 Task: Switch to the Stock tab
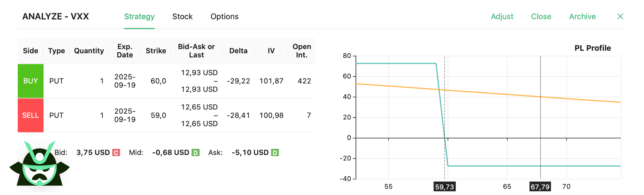(182, 16)
